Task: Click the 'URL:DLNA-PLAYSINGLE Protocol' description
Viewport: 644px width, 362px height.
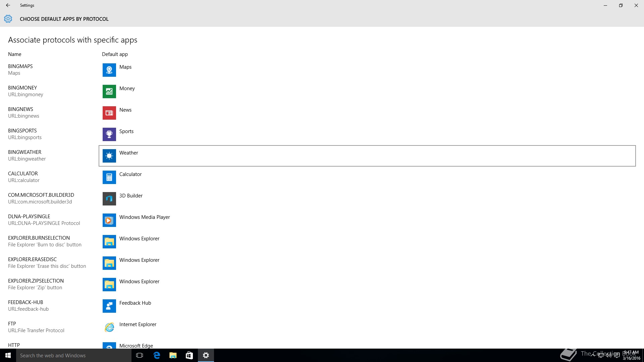Action: (44, 223)
